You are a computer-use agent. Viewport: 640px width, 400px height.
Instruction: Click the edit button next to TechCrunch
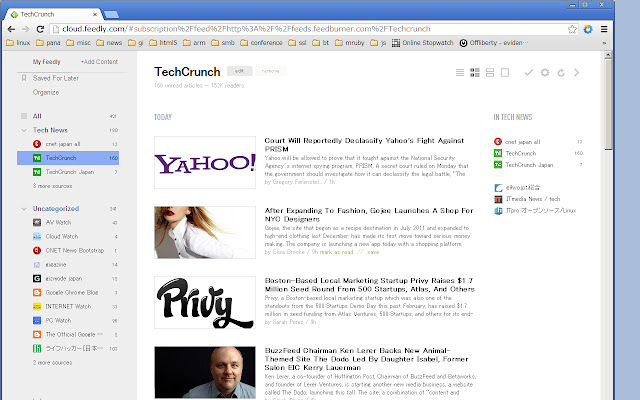click(239, 71)
